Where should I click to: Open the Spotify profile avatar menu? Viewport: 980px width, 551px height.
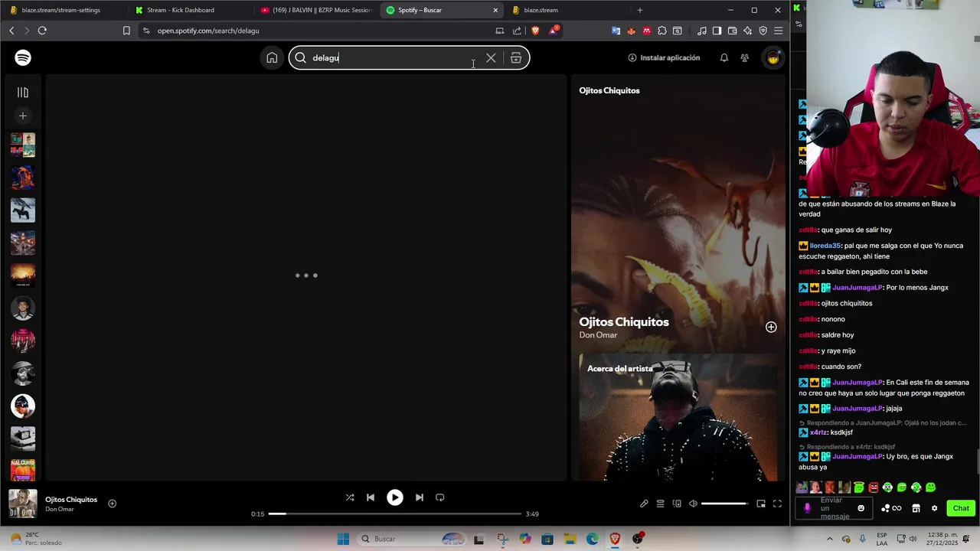(773, 58)
